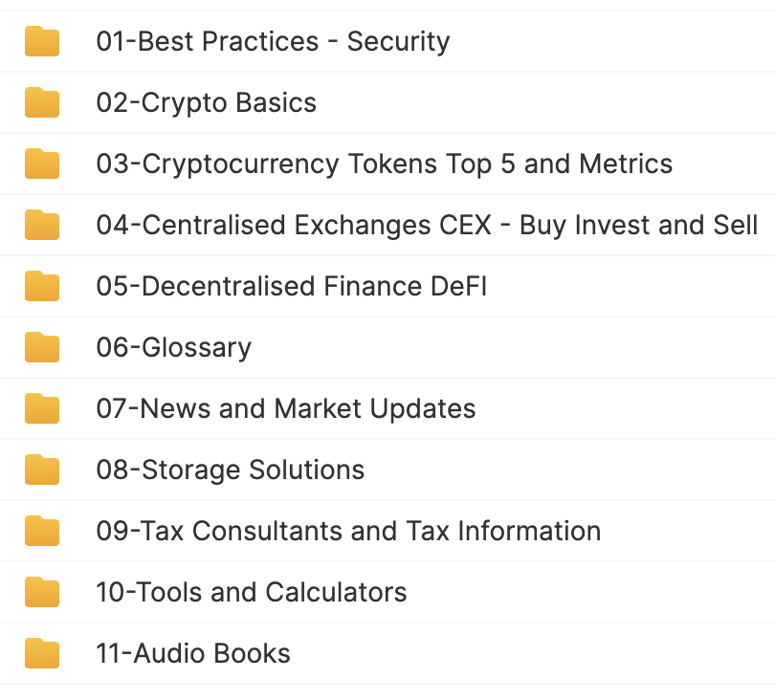Click the folder icon for 04-Centralised Exchanges CEX
The height and width of the screenshot is (700, 775).
coord(42,226)
